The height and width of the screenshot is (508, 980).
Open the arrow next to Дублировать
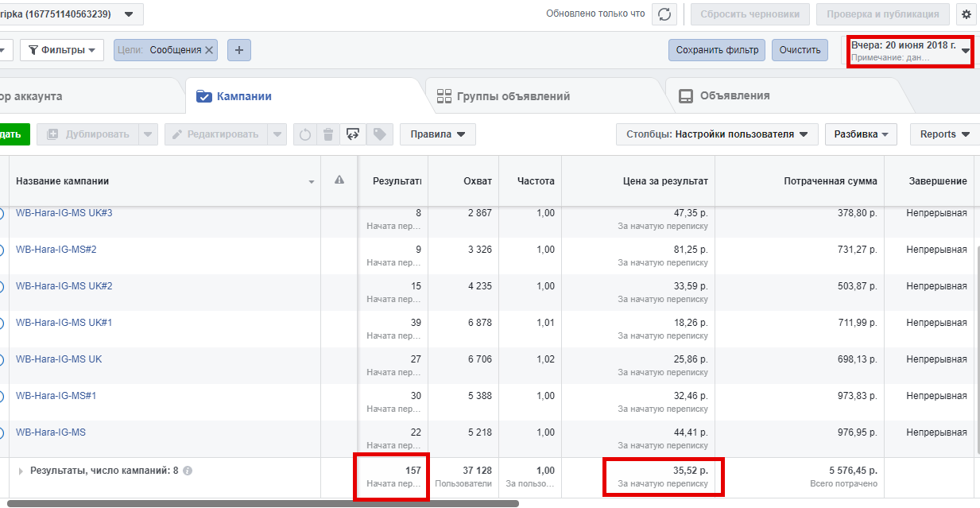(149, 134)
